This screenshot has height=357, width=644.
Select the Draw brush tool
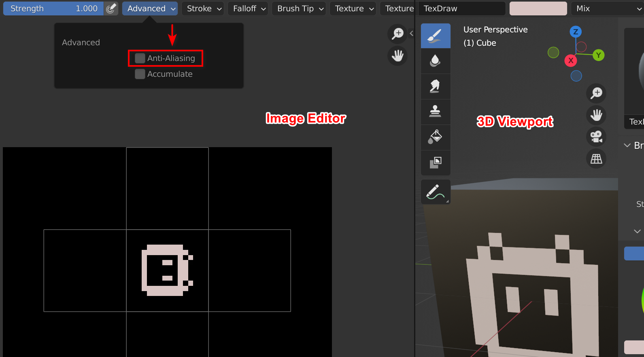pos(436,36)
